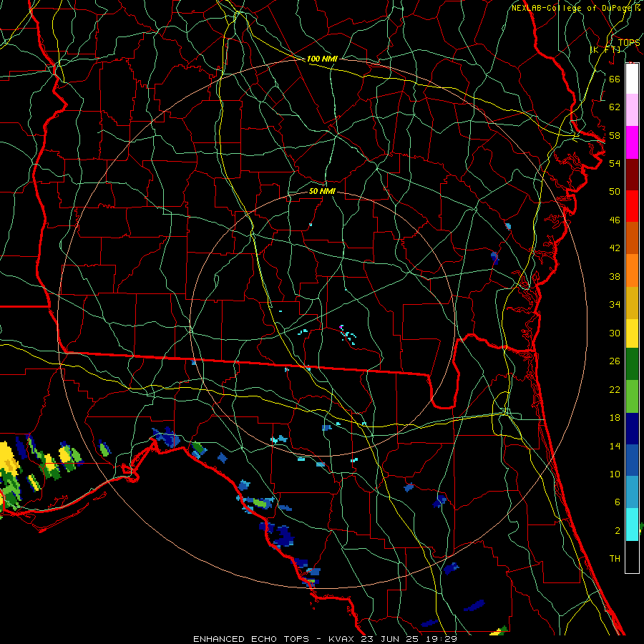This screenshot has height=644, width=644.
Task: Click the black TH legend swatch
Action: 632,557
